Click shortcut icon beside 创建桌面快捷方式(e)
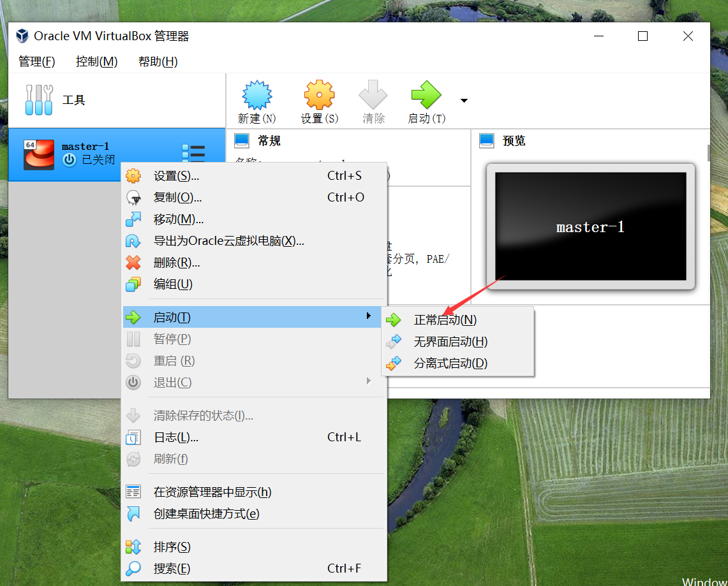 pos(133,513)
